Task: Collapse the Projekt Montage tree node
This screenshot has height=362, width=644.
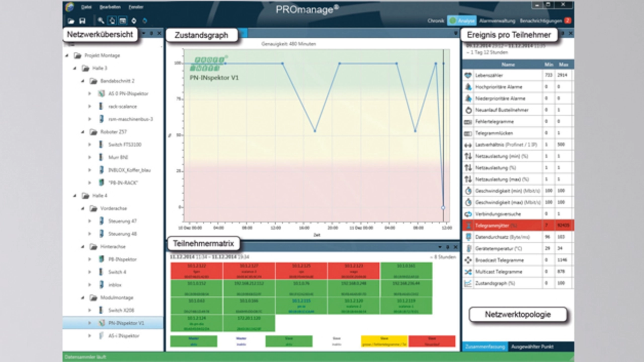Action: tap(67, 55)
